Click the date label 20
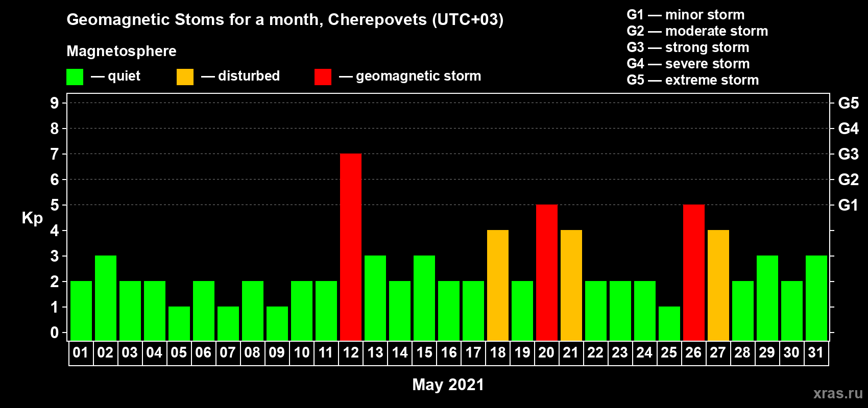868x408 pixels. click(546, 353)
